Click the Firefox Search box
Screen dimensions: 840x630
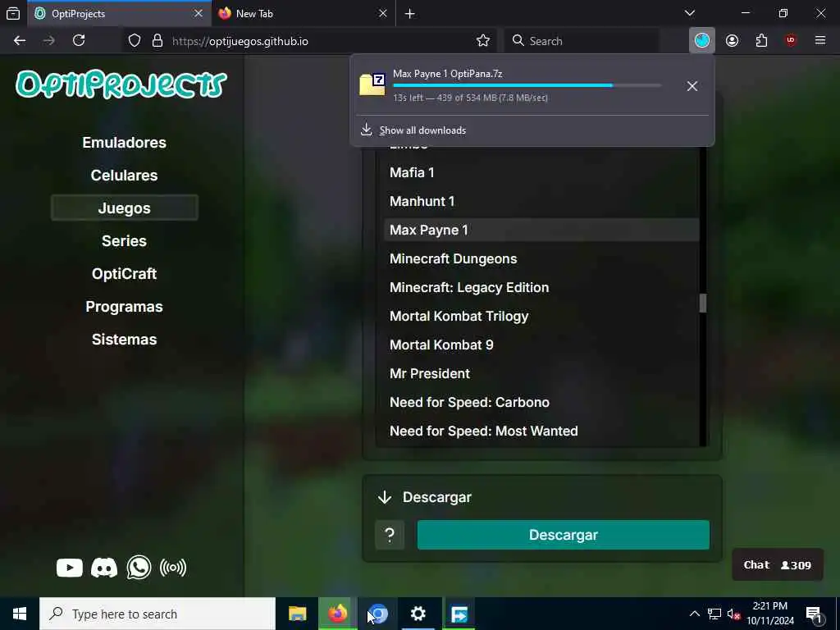tap(582, 41)
